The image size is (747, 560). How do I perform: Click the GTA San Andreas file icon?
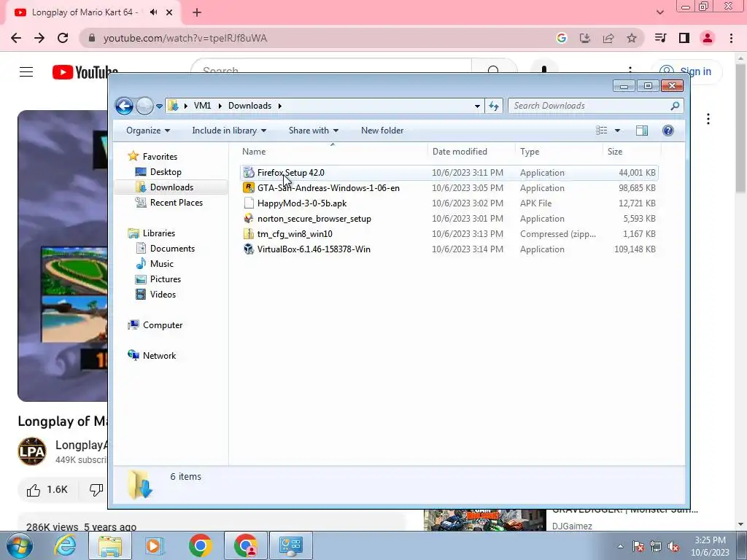click(249, 187)
